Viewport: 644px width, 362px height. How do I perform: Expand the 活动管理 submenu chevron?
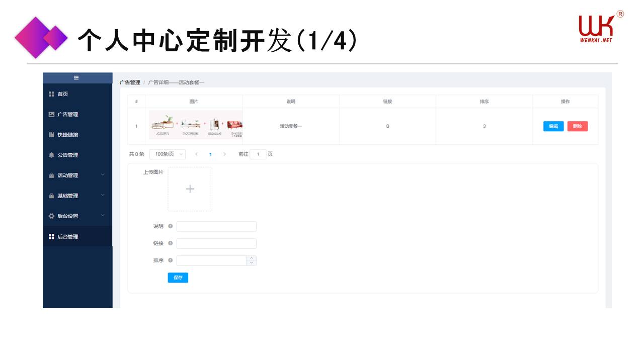[x=103, y=175]
